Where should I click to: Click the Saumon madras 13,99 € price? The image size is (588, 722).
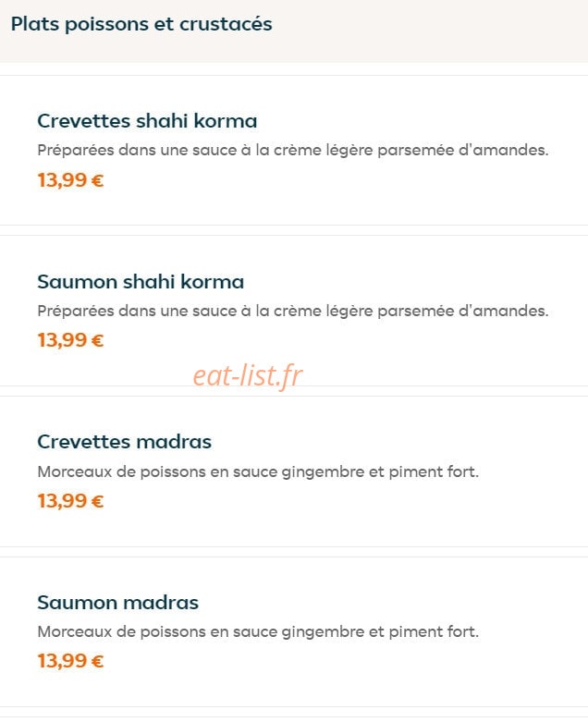tap(70, 661)
